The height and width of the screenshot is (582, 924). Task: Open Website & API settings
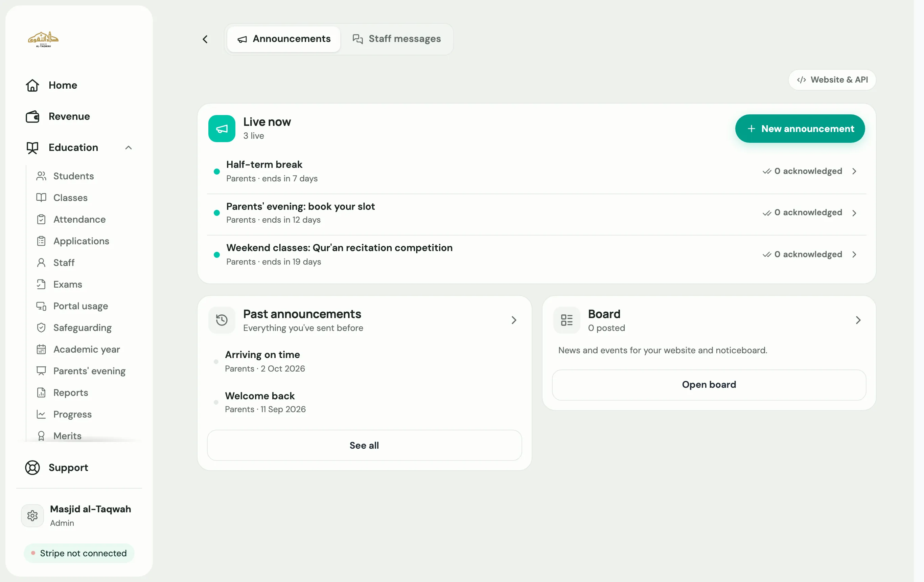point(832,80)
